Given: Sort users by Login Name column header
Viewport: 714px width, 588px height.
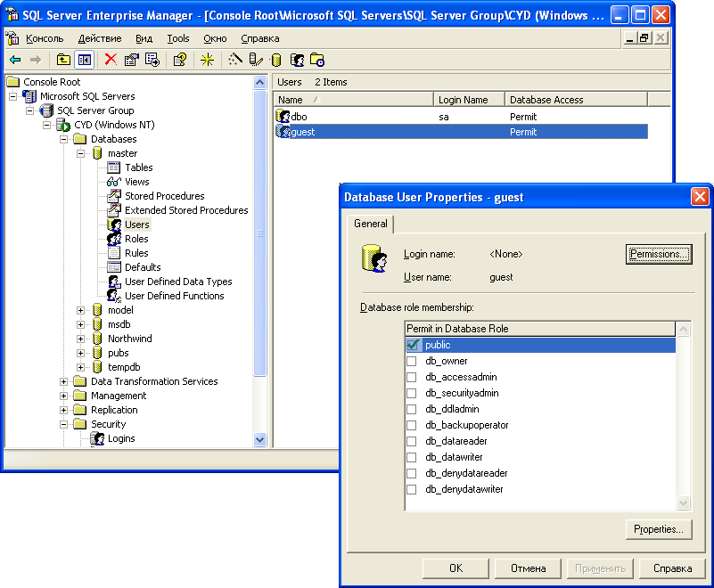Looking at the screenshot, I should [469, 100].
